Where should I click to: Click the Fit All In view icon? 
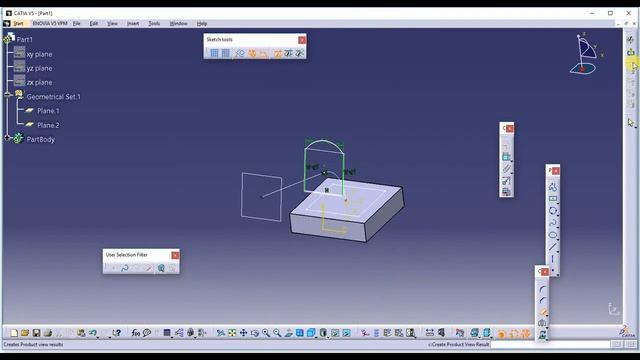point(232,333)
